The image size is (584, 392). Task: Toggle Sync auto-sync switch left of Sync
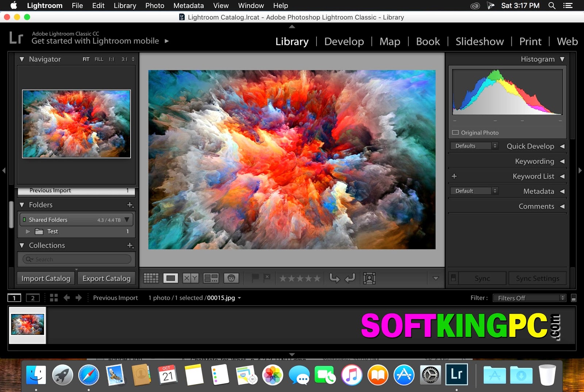pyautogui.click(x=453, y=278)
